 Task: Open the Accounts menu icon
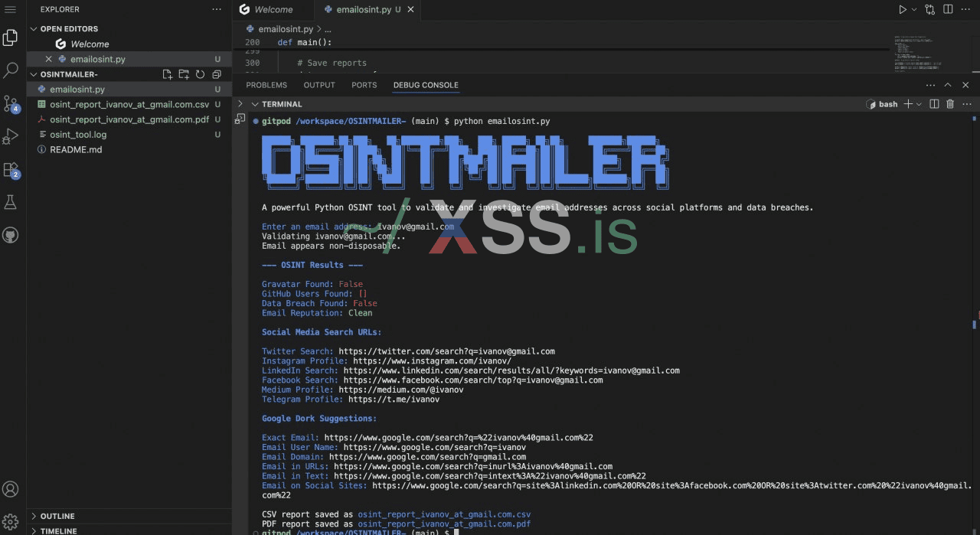pos(11,489)
